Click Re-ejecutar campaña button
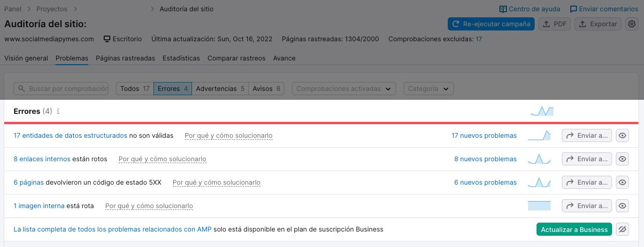 coord(491,24)
